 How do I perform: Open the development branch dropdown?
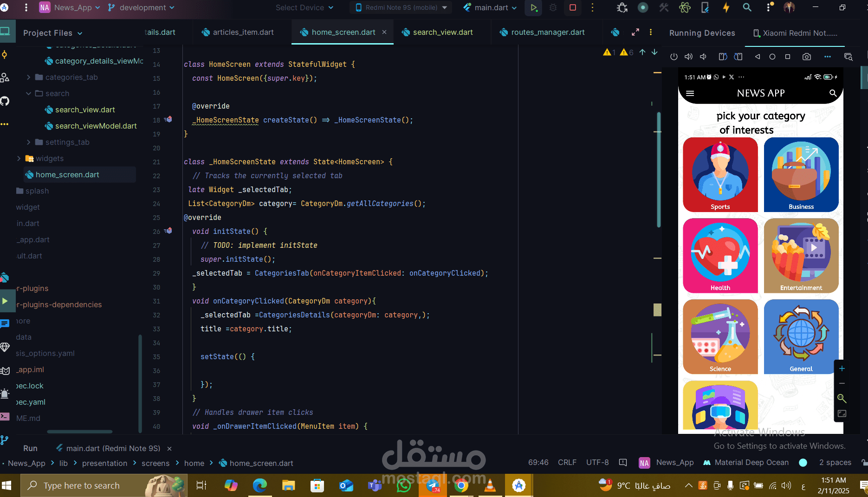click(142, 7)
